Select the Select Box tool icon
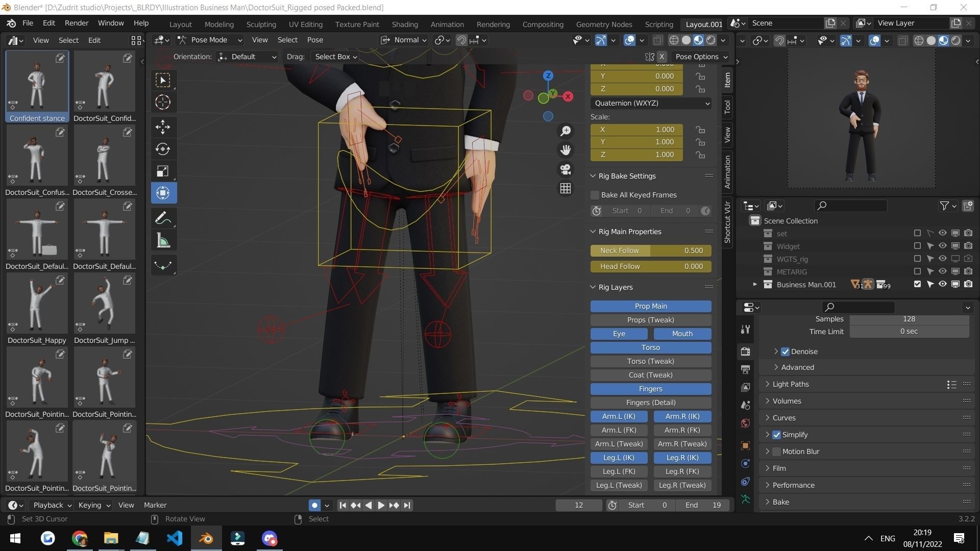This screenshot has width=980, height=551. point(163,80)
